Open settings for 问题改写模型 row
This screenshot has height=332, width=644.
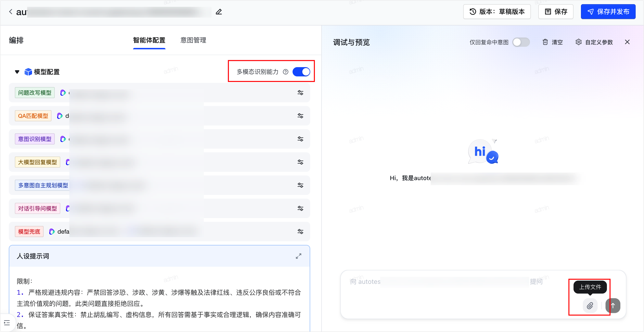tap(300, 93)
